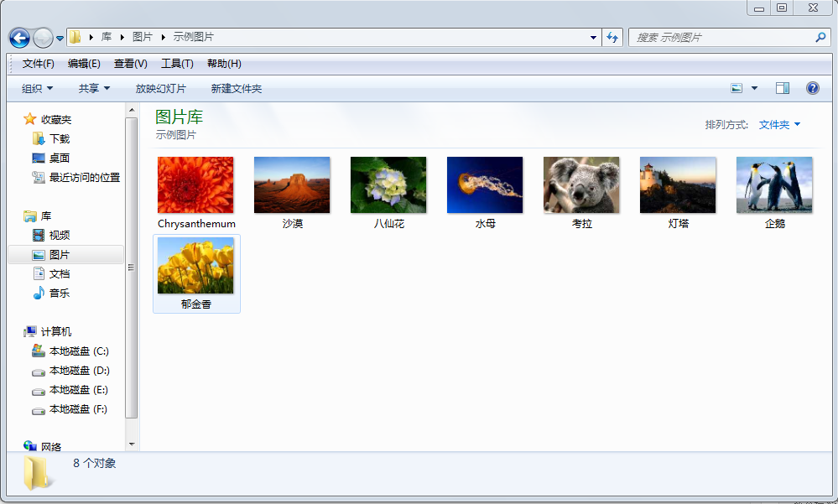
Task: Open the 帮助(H) menu
Action: (224, 64)
